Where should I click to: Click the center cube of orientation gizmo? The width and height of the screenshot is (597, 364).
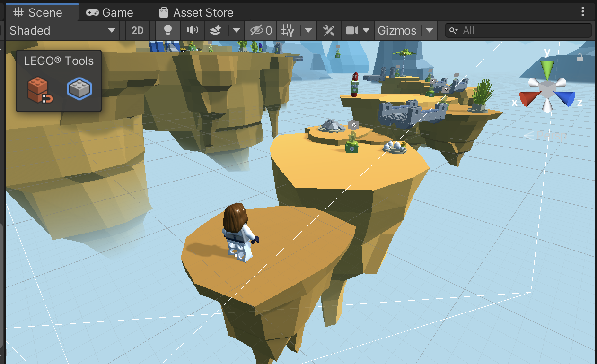point(547,89)
